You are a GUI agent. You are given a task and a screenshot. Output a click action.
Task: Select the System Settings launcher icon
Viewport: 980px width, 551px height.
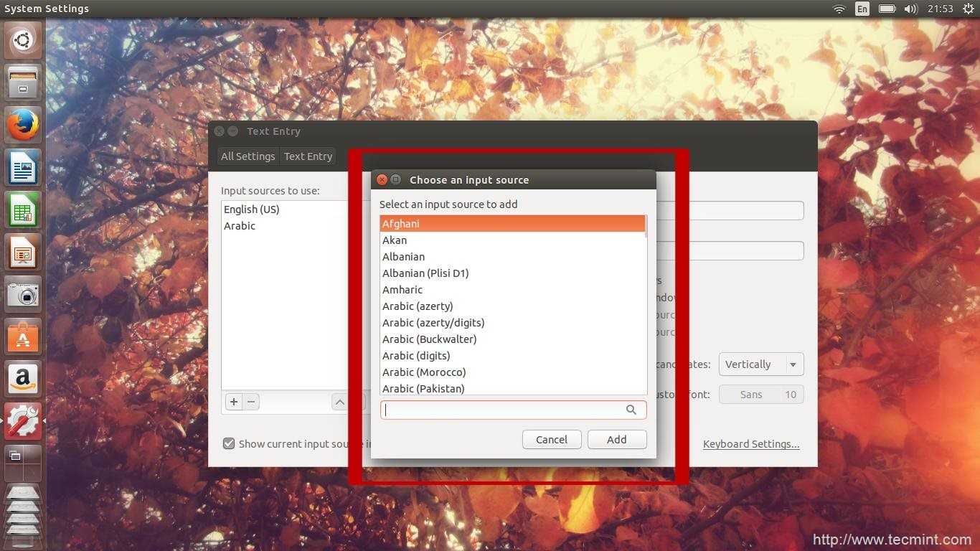coord(23,421)
